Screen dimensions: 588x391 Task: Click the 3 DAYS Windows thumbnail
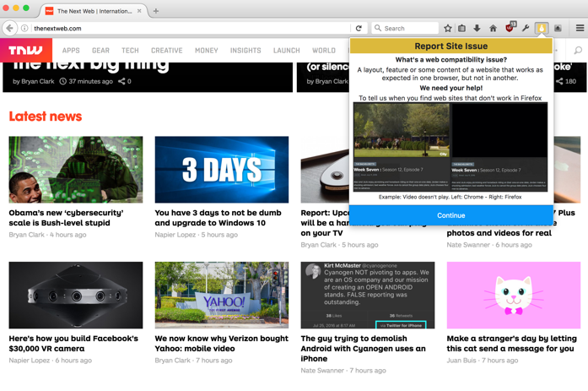[x=222, y=170]
